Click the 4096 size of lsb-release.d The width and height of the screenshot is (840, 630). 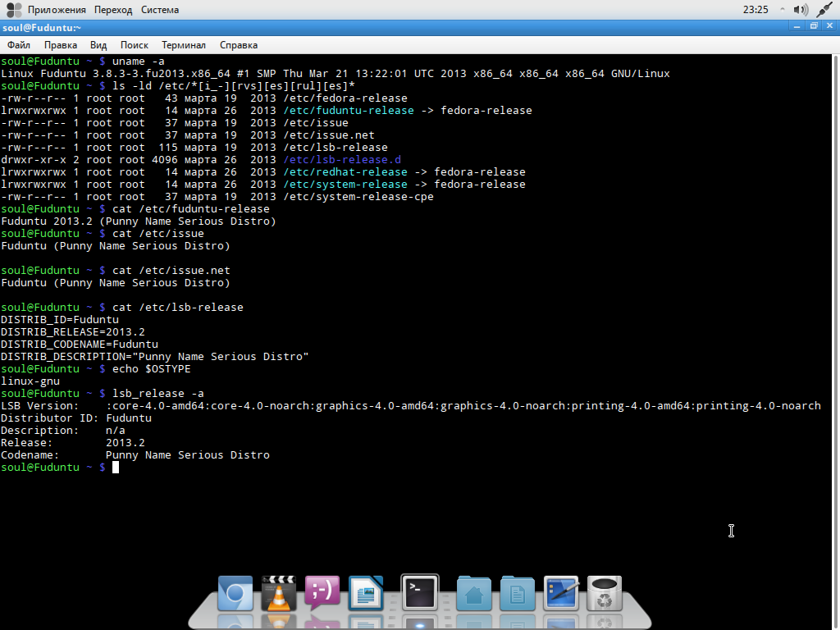point(165,160)
